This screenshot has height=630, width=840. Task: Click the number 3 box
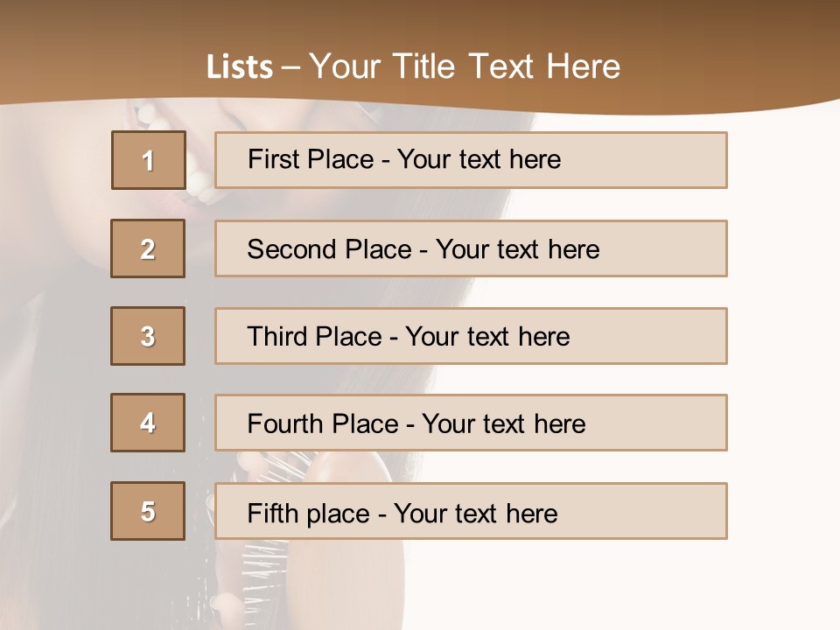coord(148,336)
